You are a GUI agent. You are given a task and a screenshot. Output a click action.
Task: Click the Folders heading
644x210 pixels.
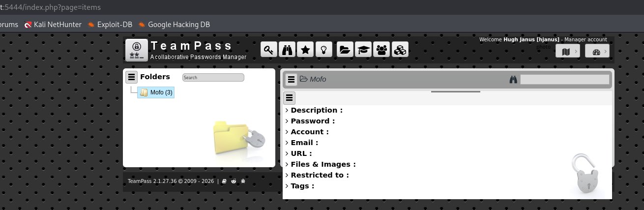[x=155, y=77]
